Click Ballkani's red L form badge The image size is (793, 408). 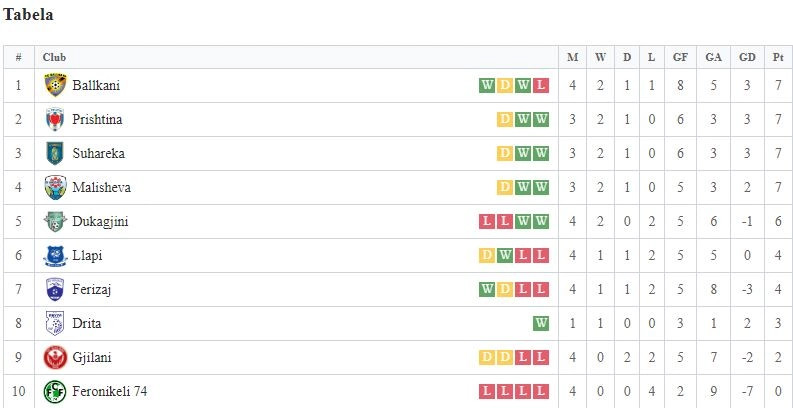point(541,85)
